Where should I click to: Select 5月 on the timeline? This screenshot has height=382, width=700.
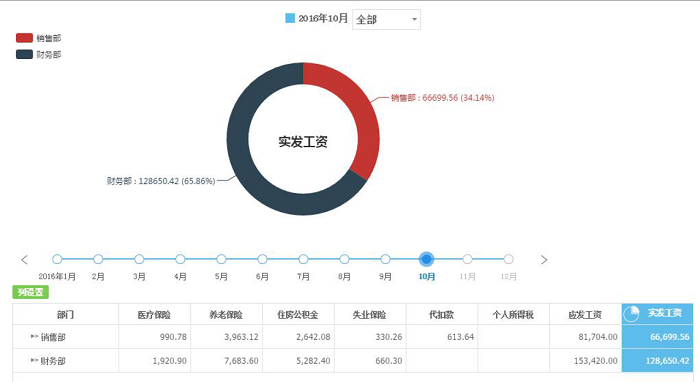[221, 259]
